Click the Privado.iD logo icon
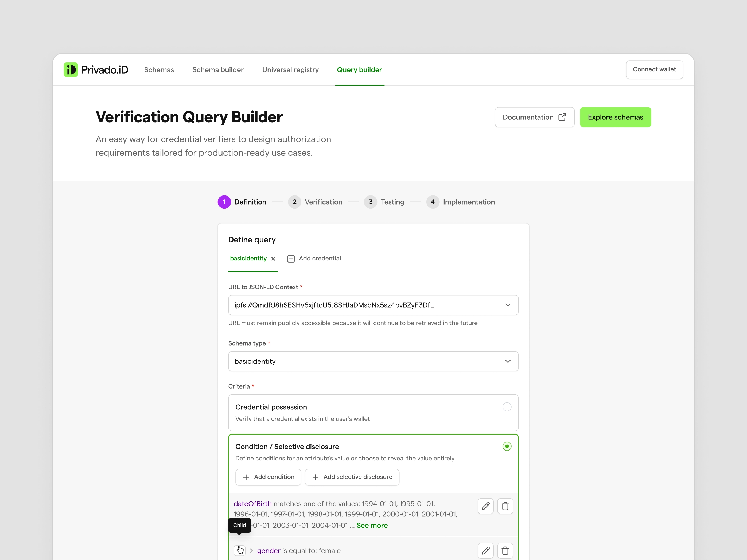 tap(71, 69)
